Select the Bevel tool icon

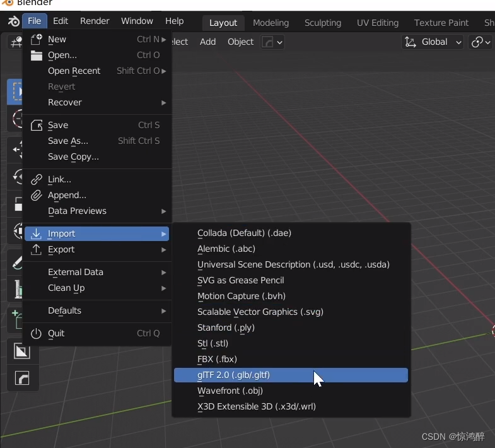point(22,378)
